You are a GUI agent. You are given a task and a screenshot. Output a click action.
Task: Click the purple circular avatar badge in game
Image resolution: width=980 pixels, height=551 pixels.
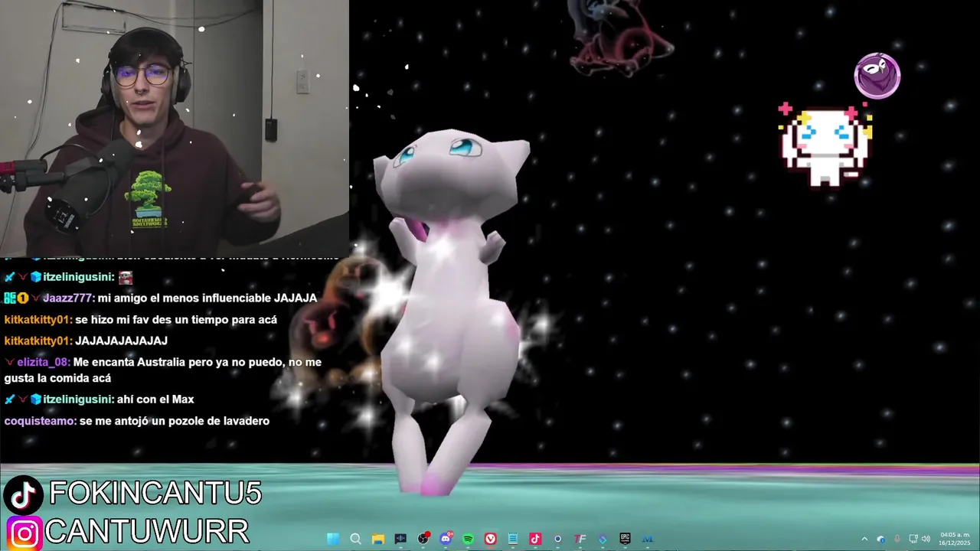tap(877, 76)
